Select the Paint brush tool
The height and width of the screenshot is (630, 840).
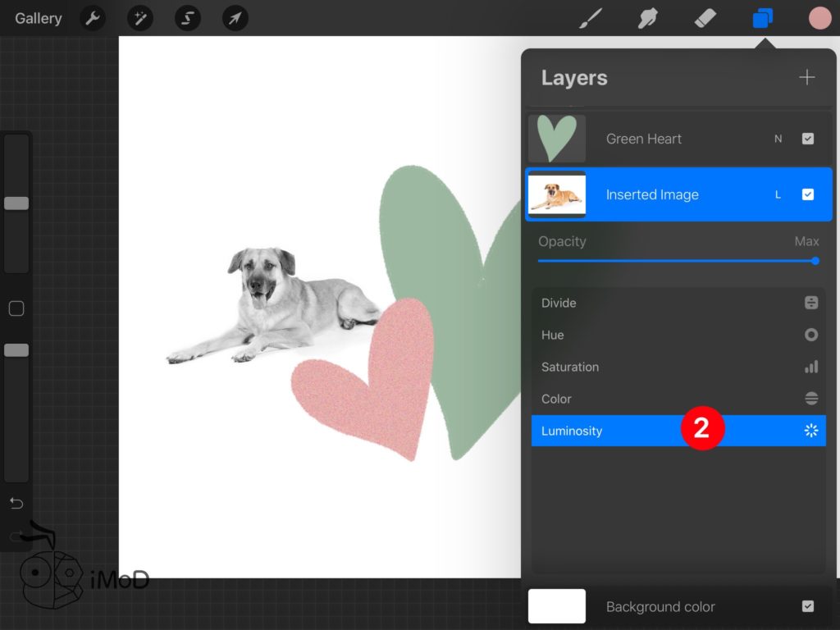tap(590, 18)
